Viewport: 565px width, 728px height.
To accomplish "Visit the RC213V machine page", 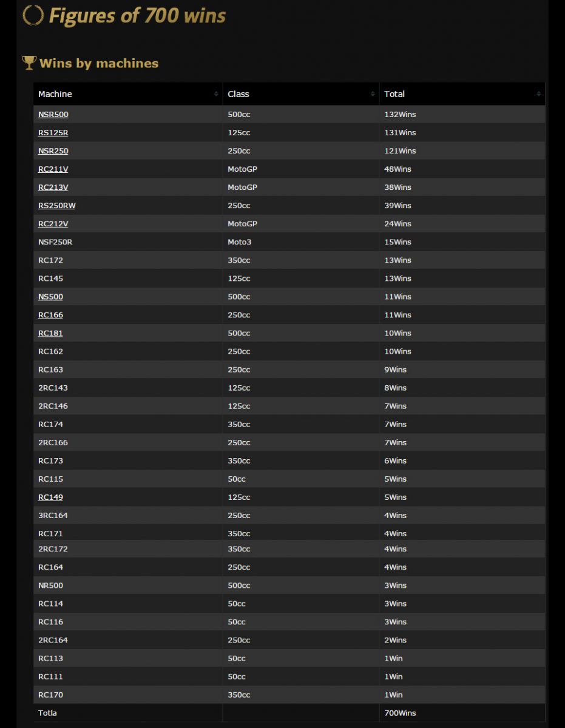I will point(53,187).
